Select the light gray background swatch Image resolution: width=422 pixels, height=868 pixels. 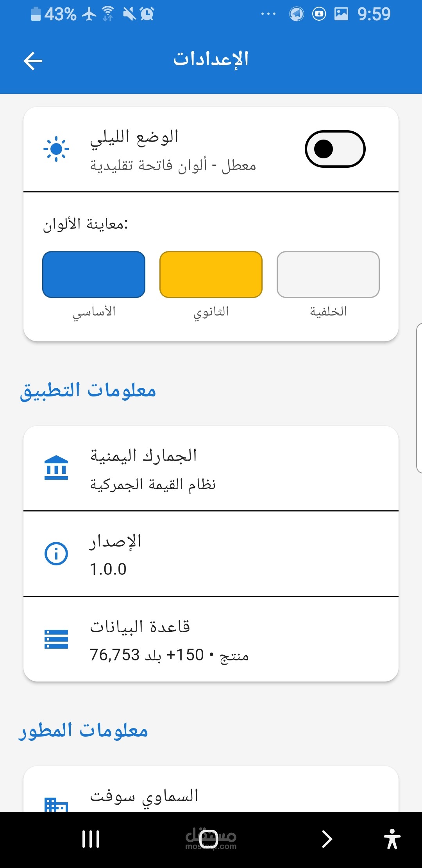328,274
